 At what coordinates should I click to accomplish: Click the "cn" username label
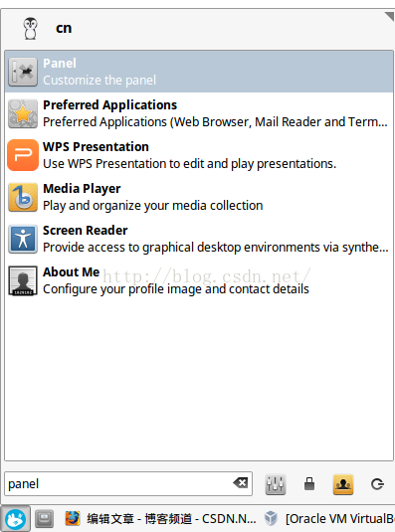coord(64,28)
